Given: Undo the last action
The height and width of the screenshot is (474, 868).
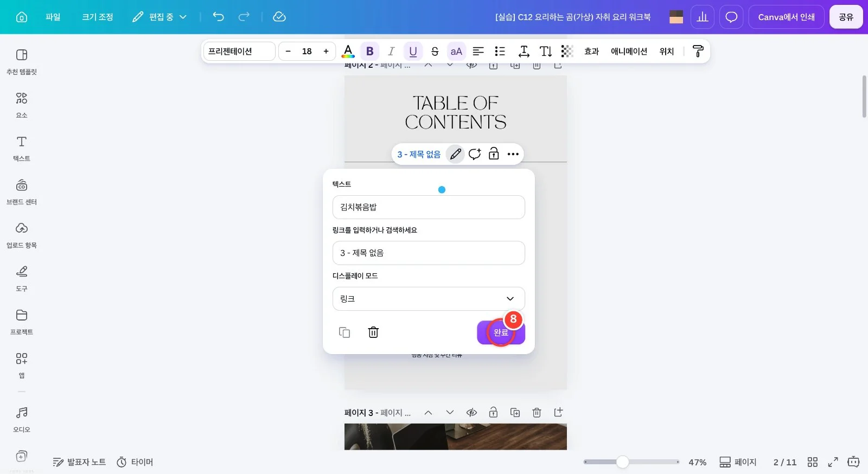Looking at the screenshot, I should coord(218,17).
